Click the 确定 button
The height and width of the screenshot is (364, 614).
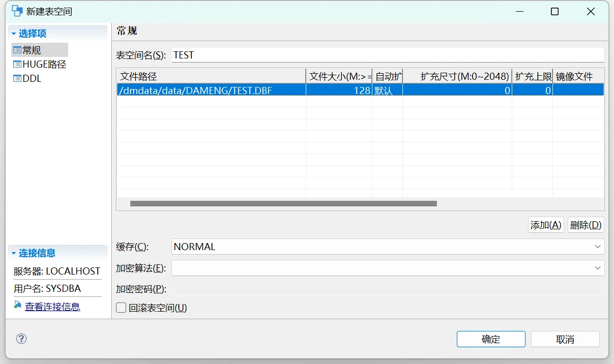tap(490, 340)
